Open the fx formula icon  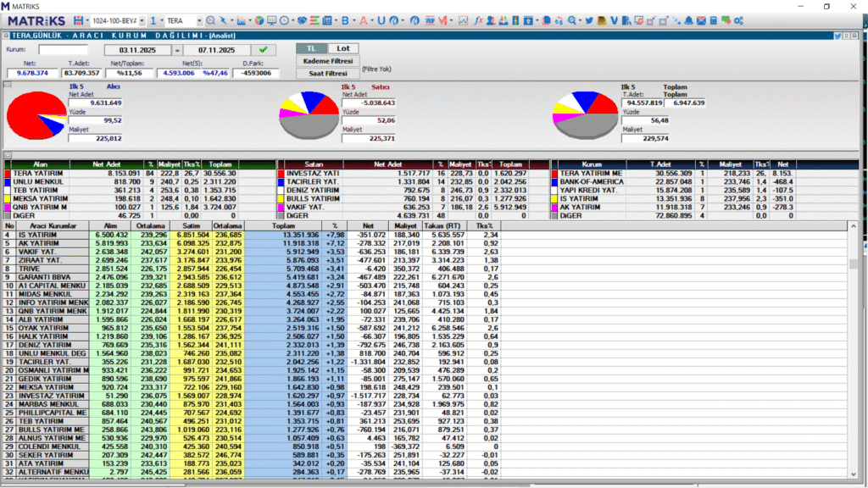click(478, 20)
